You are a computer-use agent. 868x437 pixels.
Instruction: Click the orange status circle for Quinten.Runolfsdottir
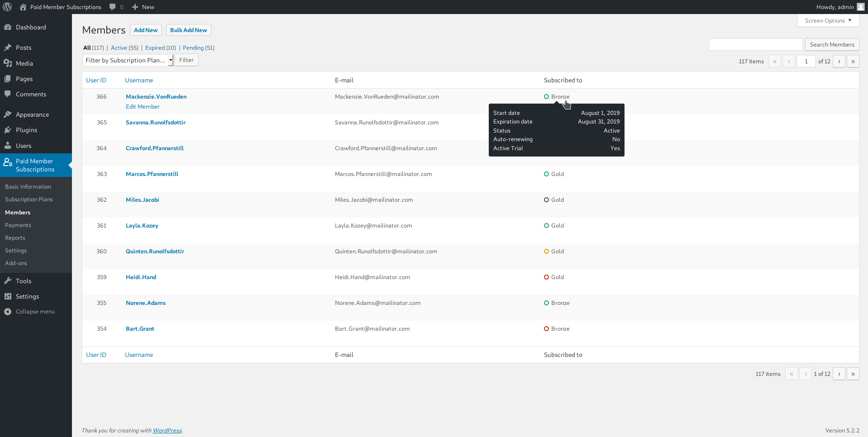[x=546, y=252]
